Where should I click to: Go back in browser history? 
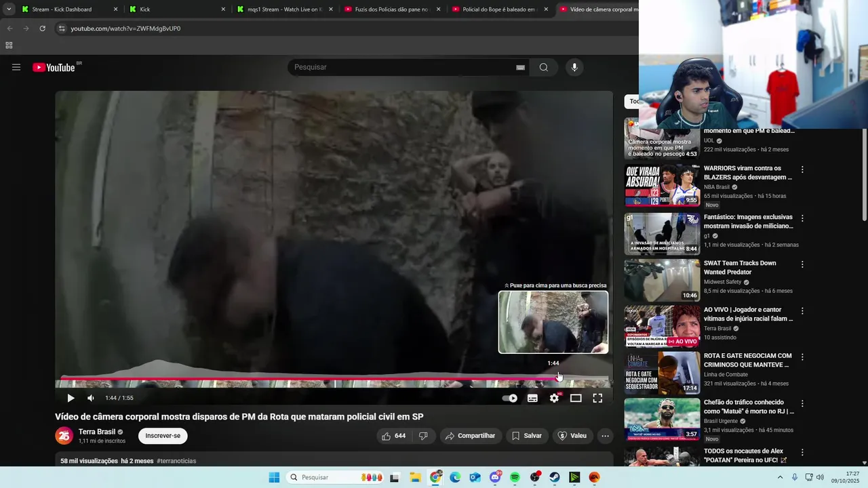click(9, 28)
